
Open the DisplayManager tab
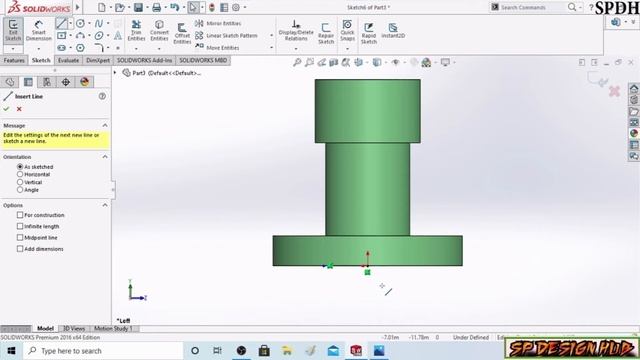(84, 82)
